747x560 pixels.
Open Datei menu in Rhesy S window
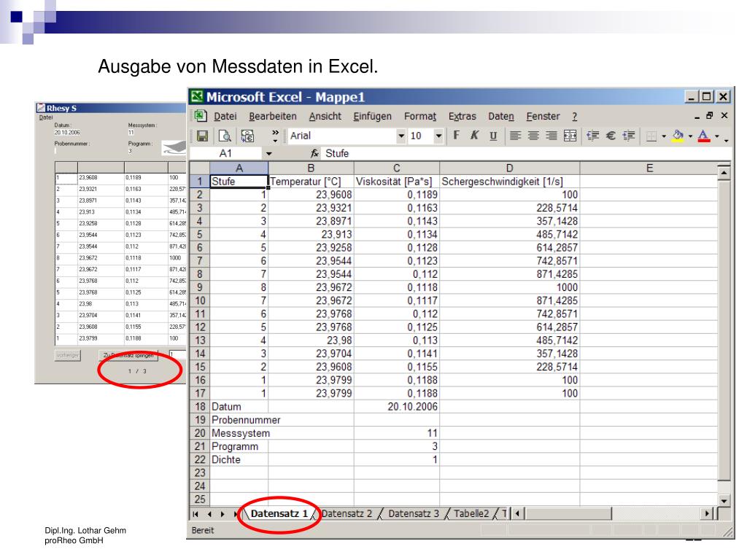(46, 117)
